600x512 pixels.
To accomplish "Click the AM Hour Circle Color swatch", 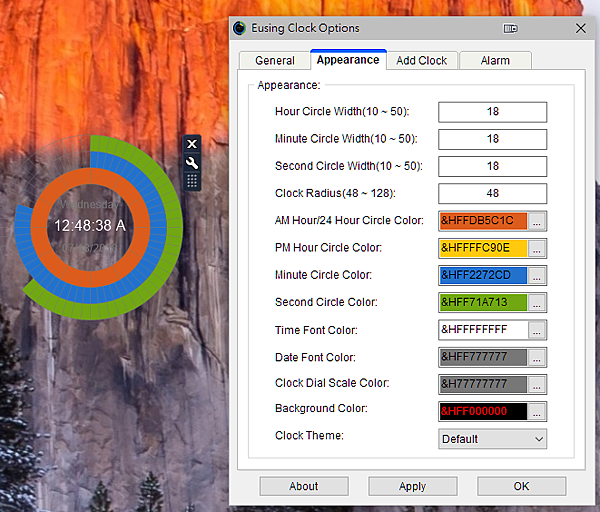I will (x=483, y=221).
